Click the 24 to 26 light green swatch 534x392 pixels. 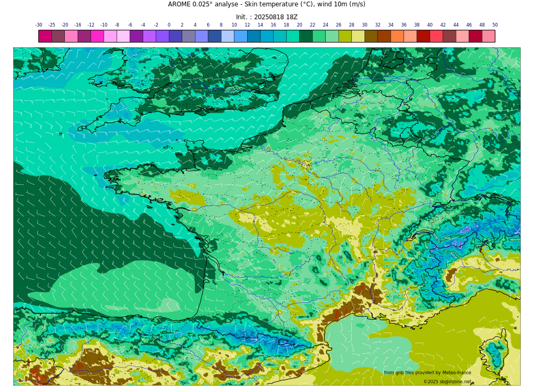tap(332, 36)
